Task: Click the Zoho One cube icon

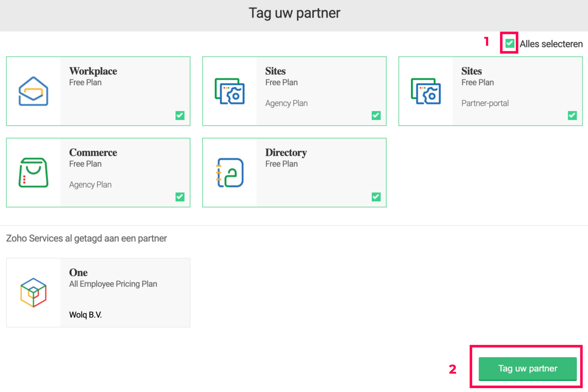Action: tap(33, 293)
